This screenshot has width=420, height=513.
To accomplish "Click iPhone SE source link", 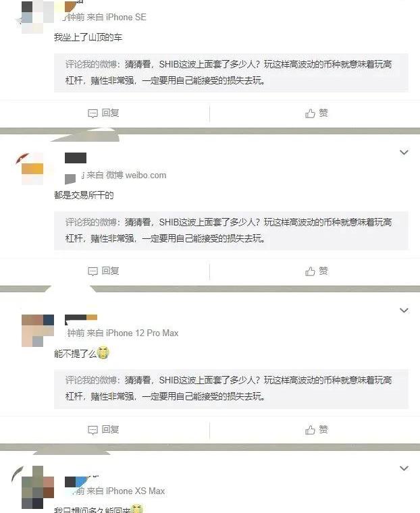I will point(126,17).
